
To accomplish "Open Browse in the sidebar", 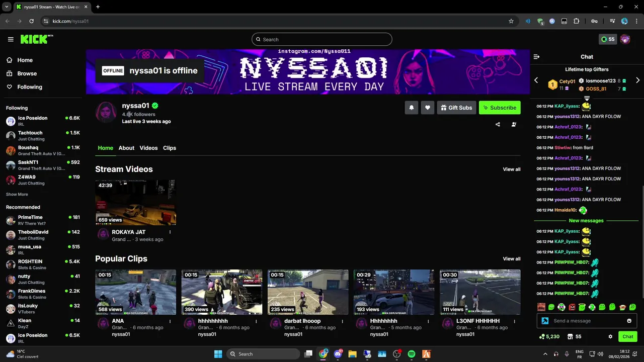I will (22, 73).
